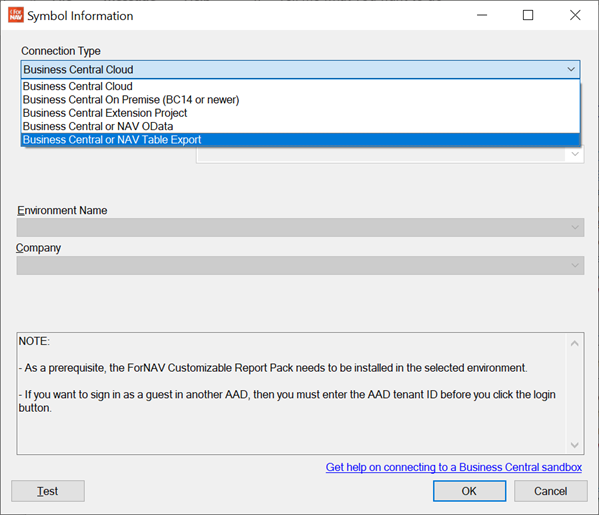Select Business Central or NAV OData
The width and height of the screenshot is (599, 515).
[x=300, y=126]
